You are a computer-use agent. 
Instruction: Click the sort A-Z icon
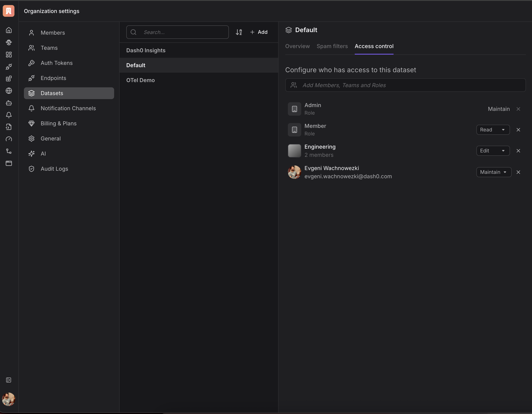click(x=239, y=32)
